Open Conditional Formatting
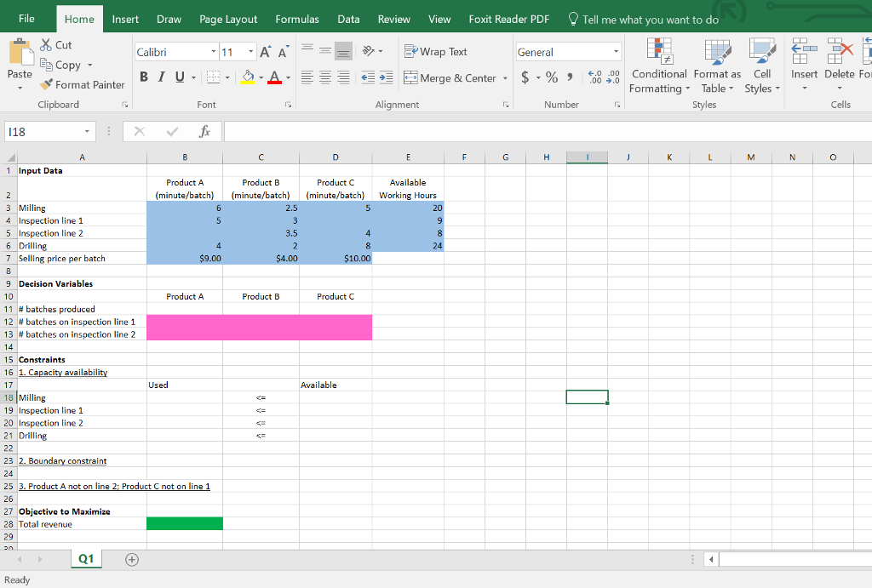This screenshot has width=872, height=588. 660,66
